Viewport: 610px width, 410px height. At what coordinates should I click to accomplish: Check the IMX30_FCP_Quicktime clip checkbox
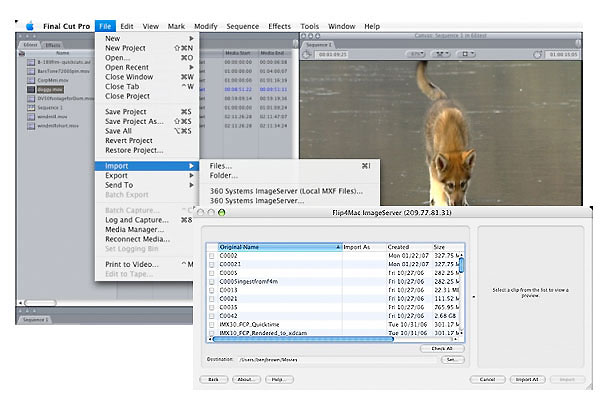coord(212,324)
